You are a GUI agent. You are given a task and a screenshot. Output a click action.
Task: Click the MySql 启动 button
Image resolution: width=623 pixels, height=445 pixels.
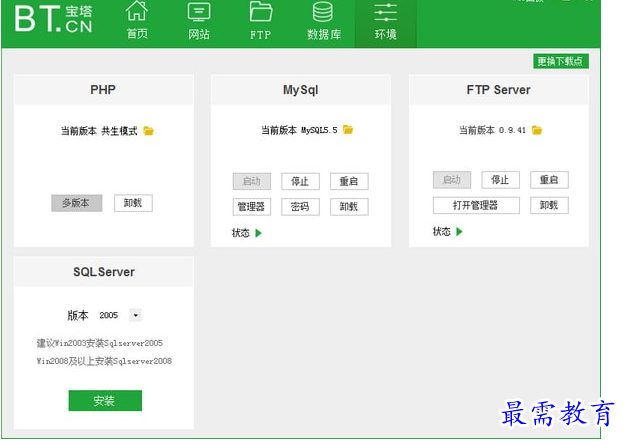(252, 182)
